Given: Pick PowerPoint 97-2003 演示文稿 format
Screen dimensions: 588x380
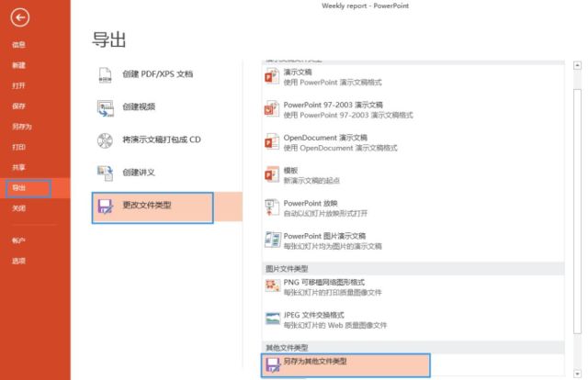Looking at the screenshot, I should (413, 110).
